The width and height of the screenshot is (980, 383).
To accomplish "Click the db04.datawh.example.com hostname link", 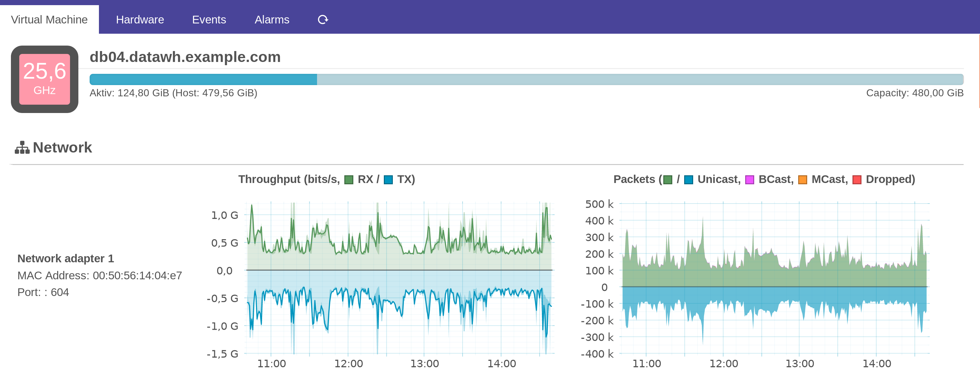I will coord(185,57).
